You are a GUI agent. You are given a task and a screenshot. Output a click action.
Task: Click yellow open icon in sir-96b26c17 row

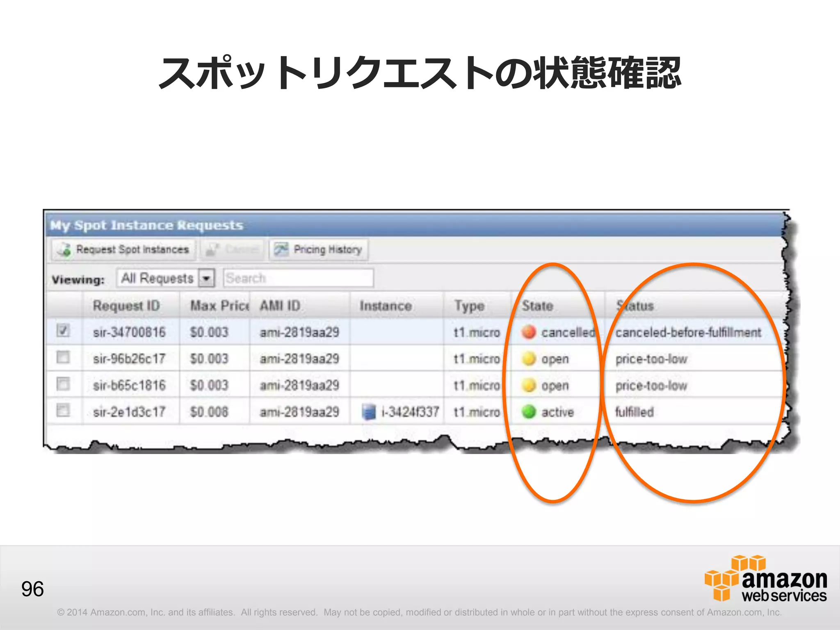[x=529, y=358]
